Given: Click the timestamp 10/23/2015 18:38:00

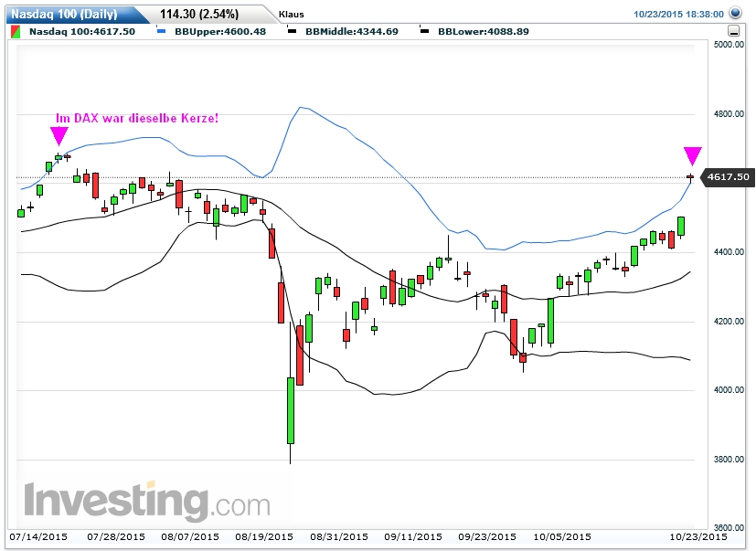Looking at the screenshot, I should pyautogui.click(x=678, y=15).
